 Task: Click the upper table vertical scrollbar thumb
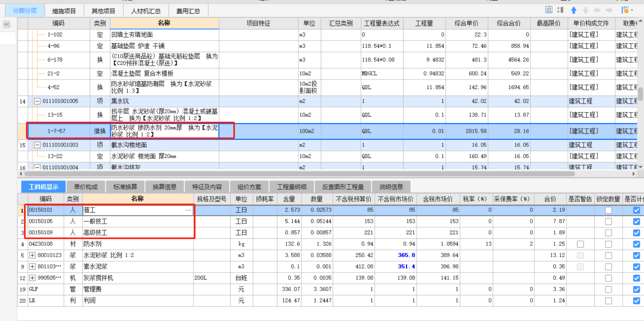[x=640, y=94]
